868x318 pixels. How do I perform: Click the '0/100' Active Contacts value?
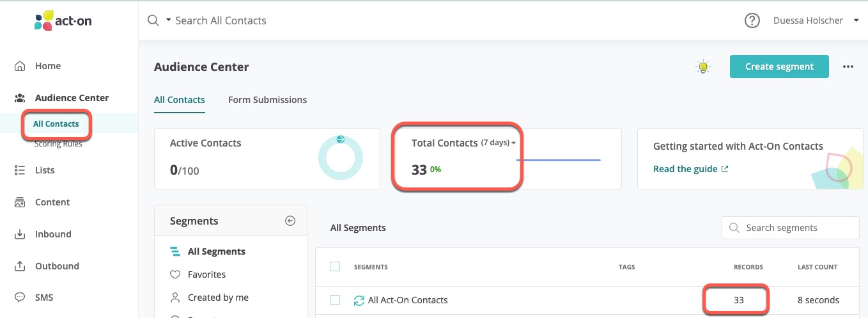pos(185,170)
